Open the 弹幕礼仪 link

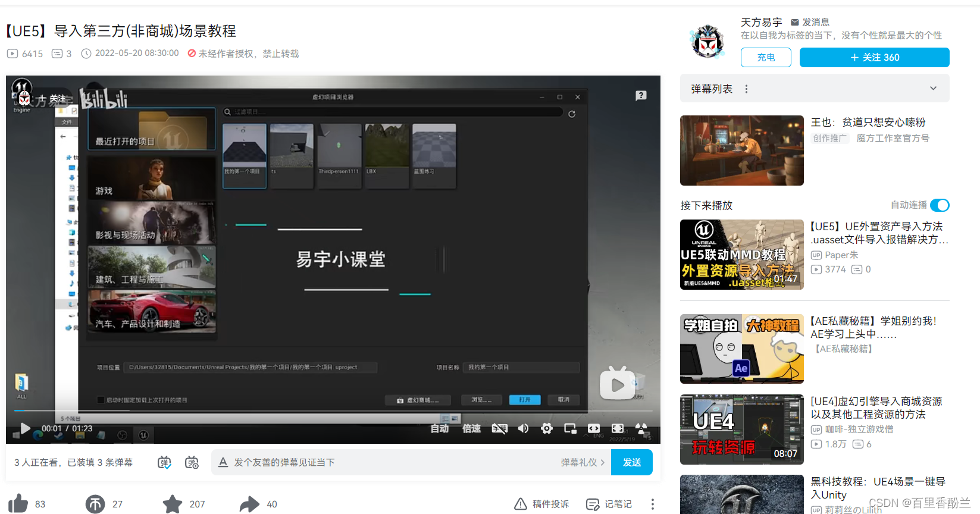(x=583, y=462)
